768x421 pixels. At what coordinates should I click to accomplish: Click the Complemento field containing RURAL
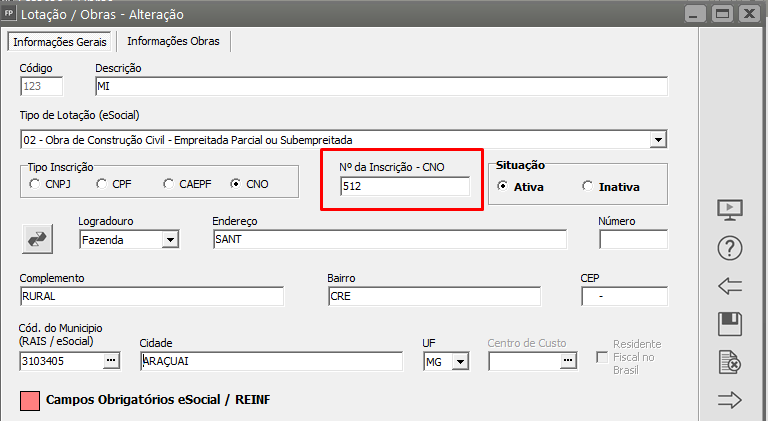[x=152, y=296]
